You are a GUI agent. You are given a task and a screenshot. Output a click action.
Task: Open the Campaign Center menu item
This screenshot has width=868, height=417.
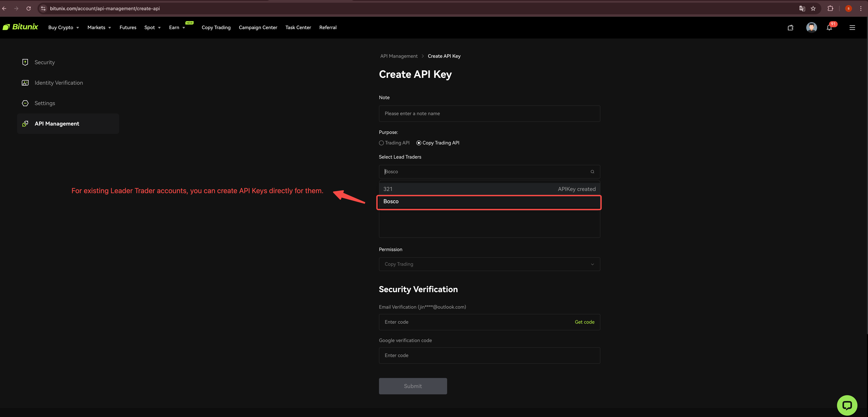coord(258,28)
